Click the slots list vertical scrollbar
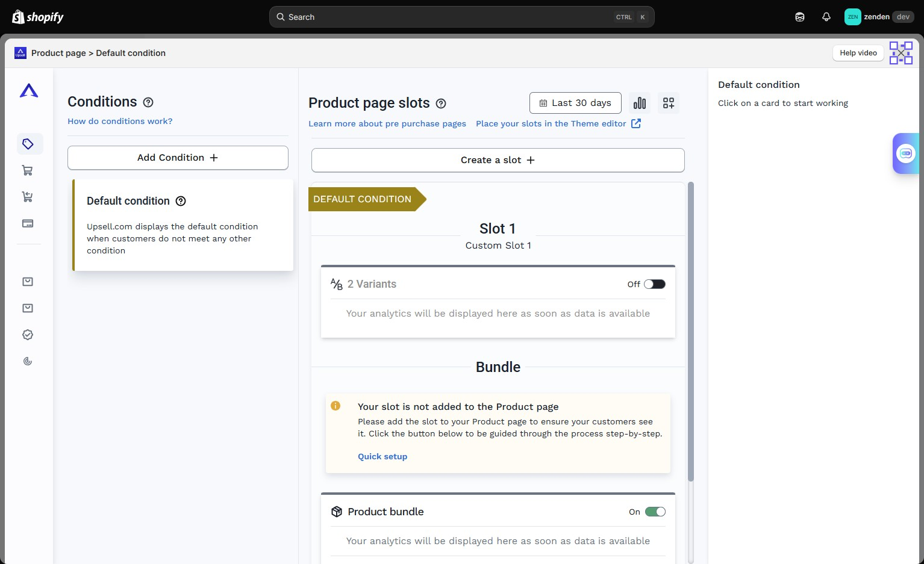The image size is (924, 564). point(691,331)
